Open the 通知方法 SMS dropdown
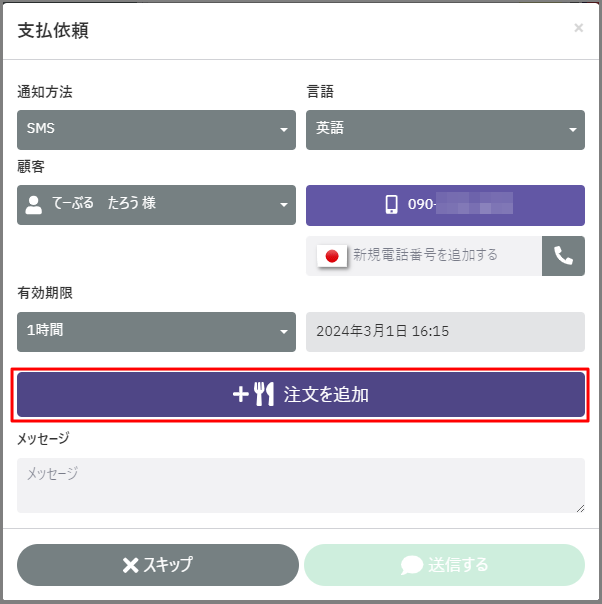This screenshot has height=604, width=602. [156, 130]
